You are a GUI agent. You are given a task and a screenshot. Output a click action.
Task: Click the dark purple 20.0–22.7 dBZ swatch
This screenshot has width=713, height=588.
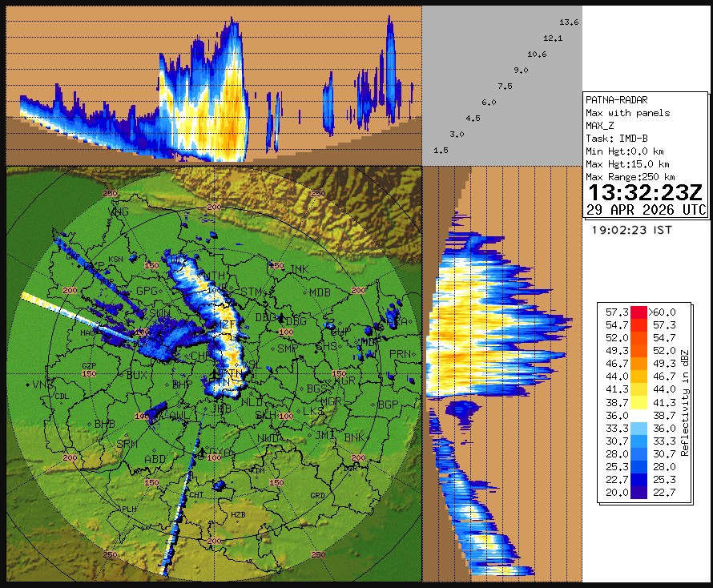(638, 493)
